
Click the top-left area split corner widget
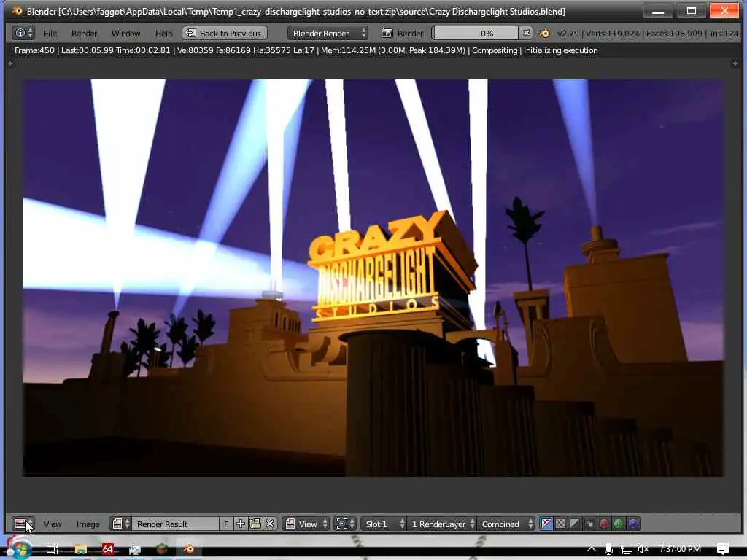pos(10,63)
